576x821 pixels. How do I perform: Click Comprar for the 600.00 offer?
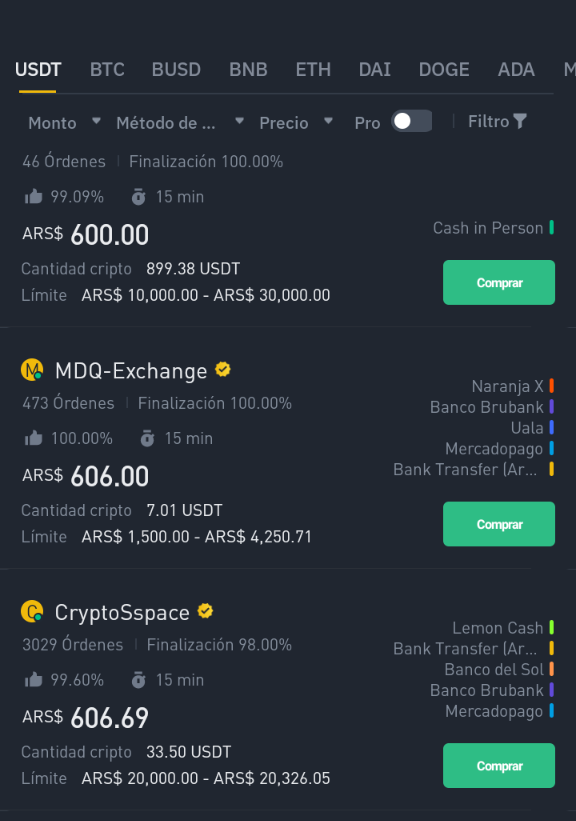click(x=499, y=283)
